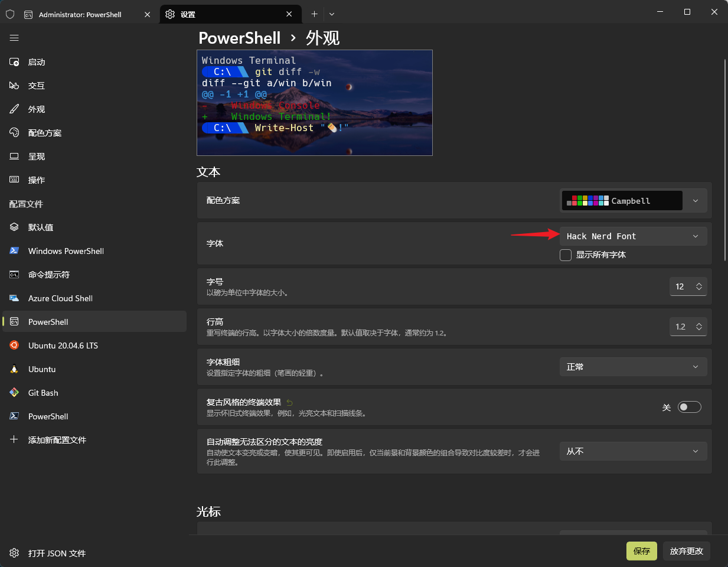The width and height of the screenshot is (728, 567).
Task: Open the Campbell color scheme selector
Action: click(x=632, y=201)
